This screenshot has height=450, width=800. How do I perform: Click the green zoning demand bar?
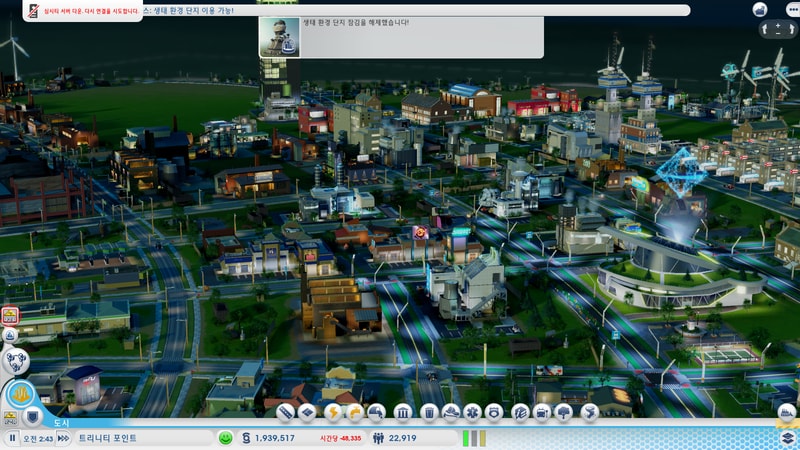click(466, 438)
